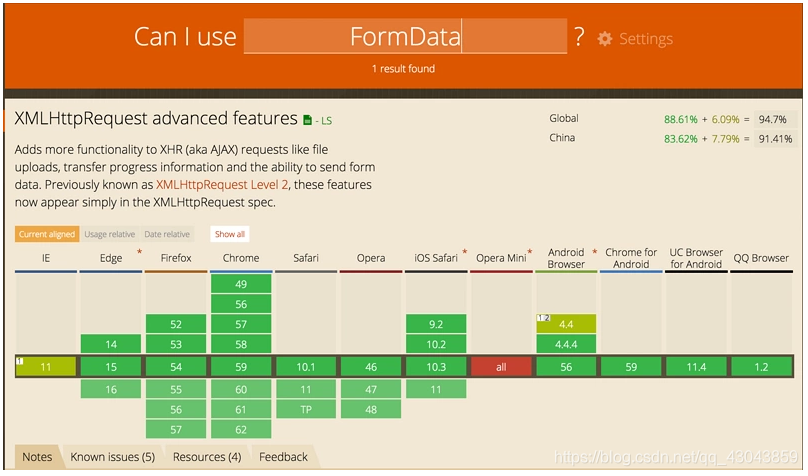Viewport: 808px width, 476px height.
Task: Click the Show all button
Action: (230, 234)
